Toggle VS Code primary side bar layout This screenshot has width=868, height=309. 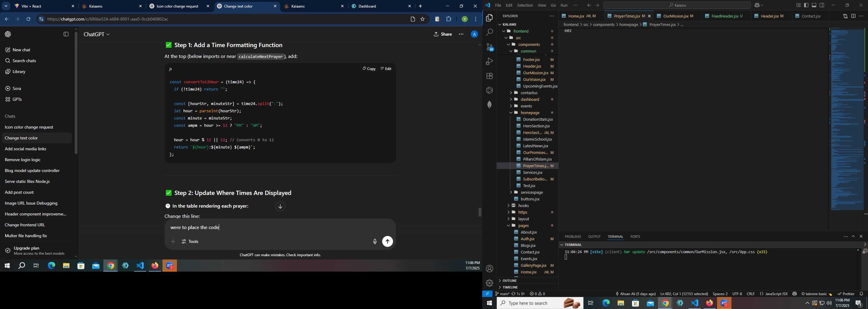(806, 5)
